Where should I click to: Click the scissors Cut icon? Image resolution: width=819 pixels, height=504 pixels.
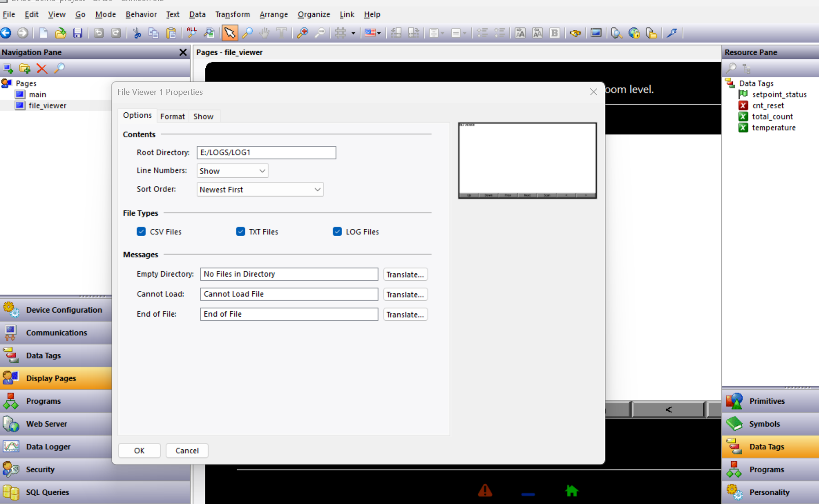(137, 33)
